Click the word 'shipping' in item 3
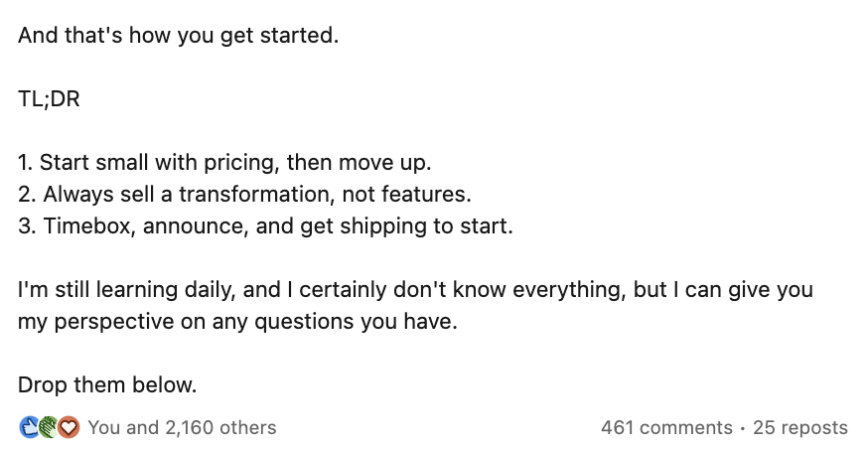 coord(385,224)
